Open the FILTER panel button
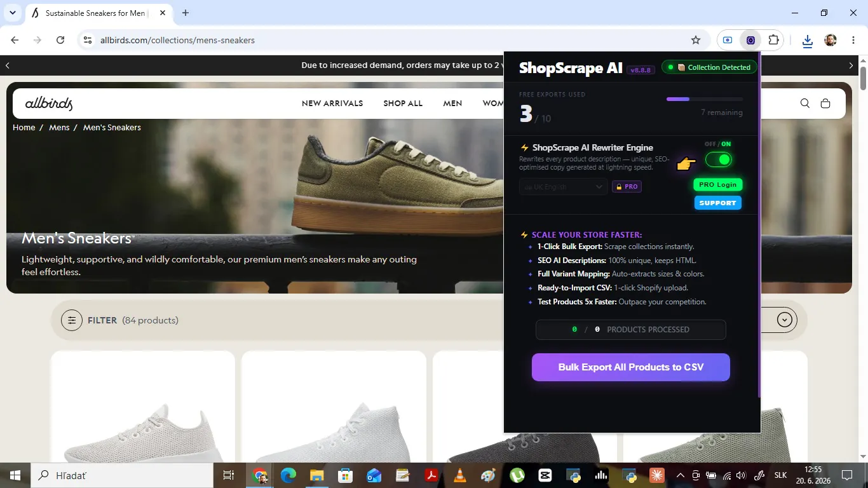This screenshot has width=868, height=488. pos(90,320)
